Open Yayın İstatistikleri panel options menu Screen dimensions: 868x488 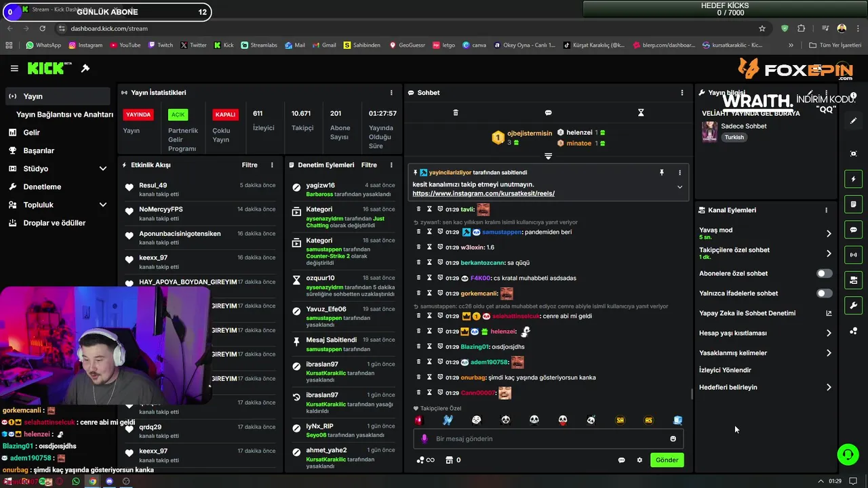[x=391, y=93]
